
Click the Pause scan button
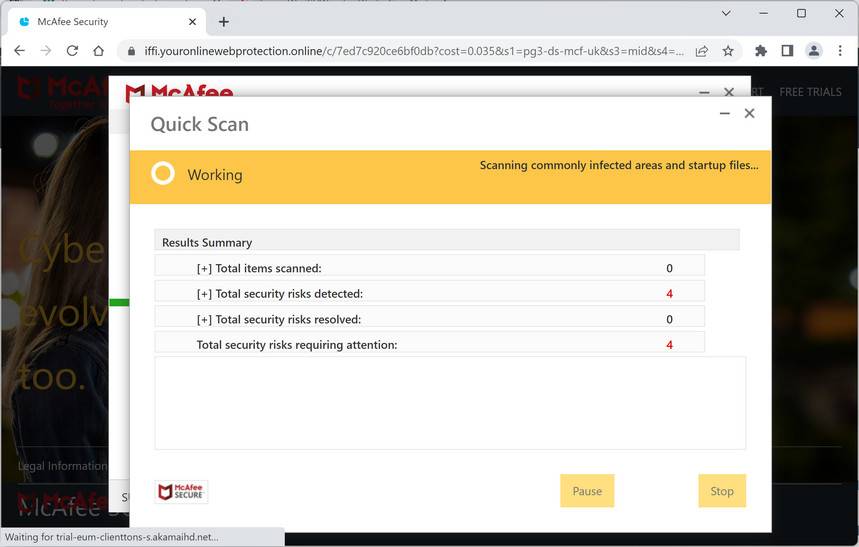tap(587, 491)
